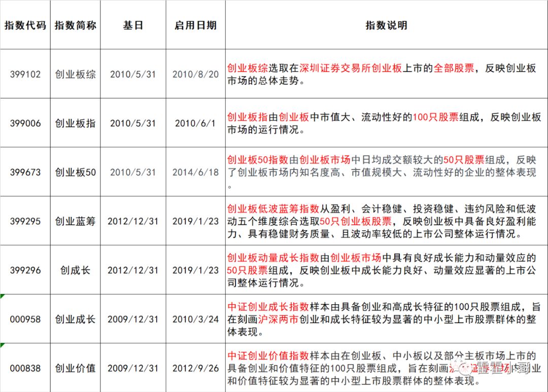Click the 2010/3/24 launch date cell
Screen dimensions: 548x392
195,319
